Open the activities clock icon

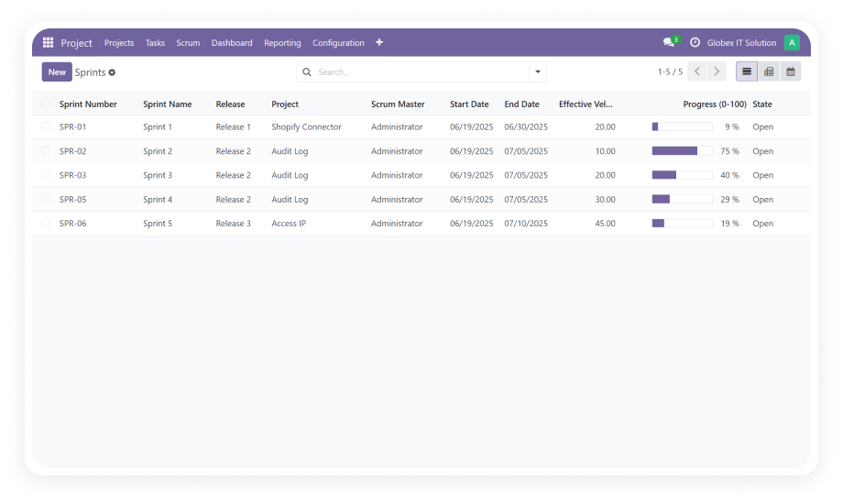(695, 42)
